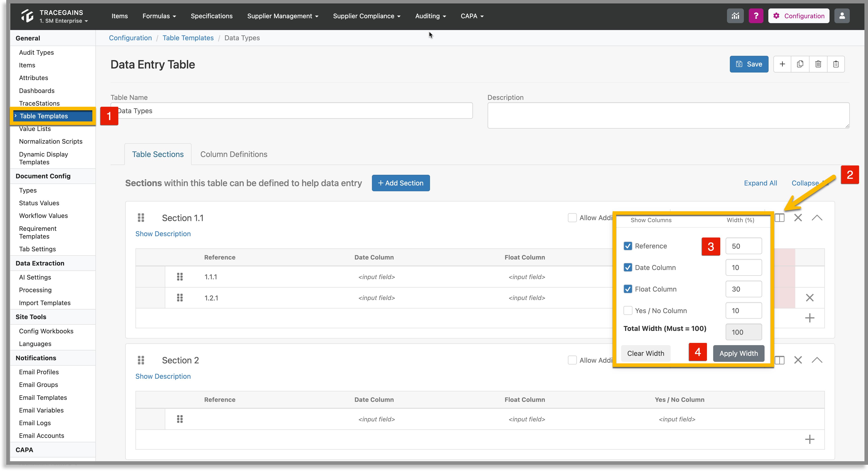Click the Reference width field showing 50
This screenshot has height=471, width=868.
[x=744, y=246]
